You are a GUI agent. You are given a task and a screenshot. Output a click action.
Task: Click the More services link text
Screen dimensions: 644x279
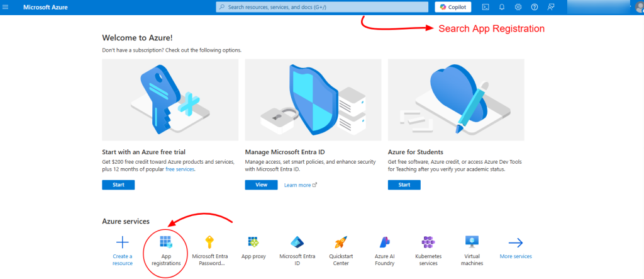coord(516,256)
